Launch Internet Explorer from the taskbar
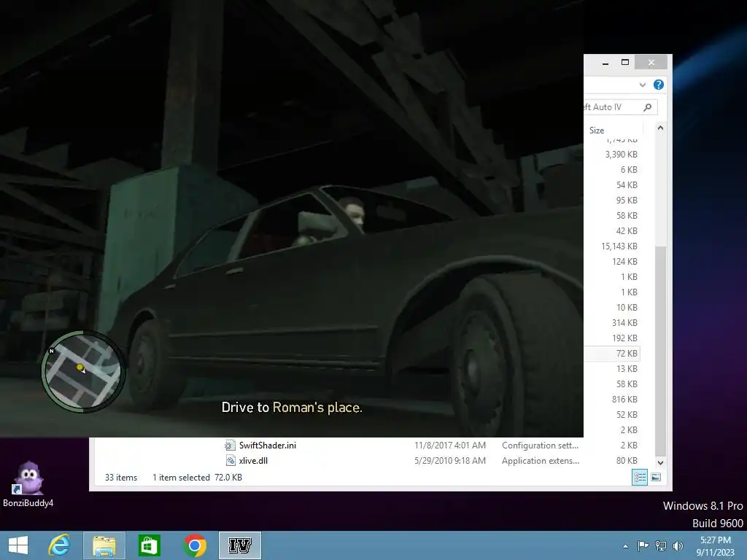Image resolution: width=747 pixels, height=560 pixels. pyautogui.click(x=59, y=545)
